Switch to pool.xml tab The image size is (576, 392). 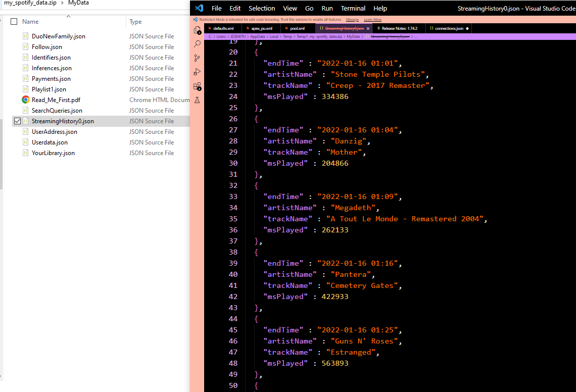click(x=297, y=28)
